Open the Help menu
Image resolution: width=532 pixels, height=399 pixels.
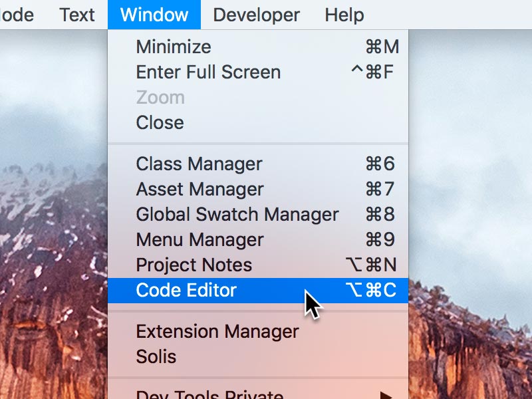pyautogui.click(x=344, y=15)
